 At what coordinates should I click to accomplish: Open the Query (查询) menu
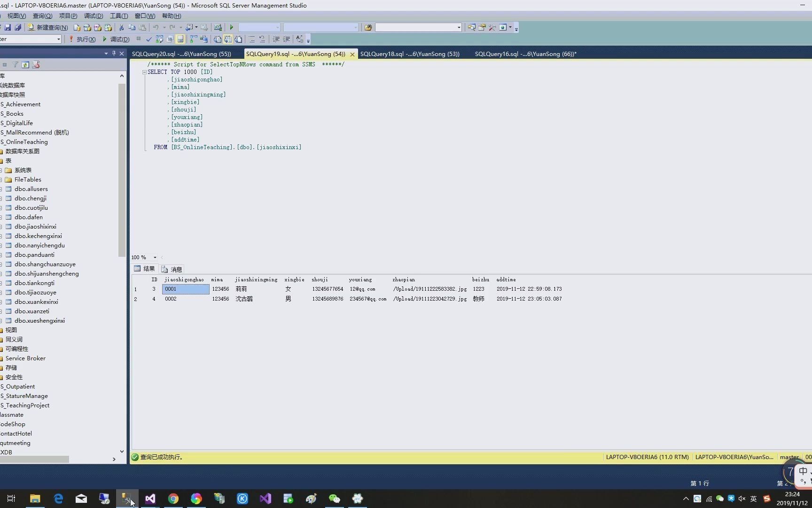pos(42,16)
